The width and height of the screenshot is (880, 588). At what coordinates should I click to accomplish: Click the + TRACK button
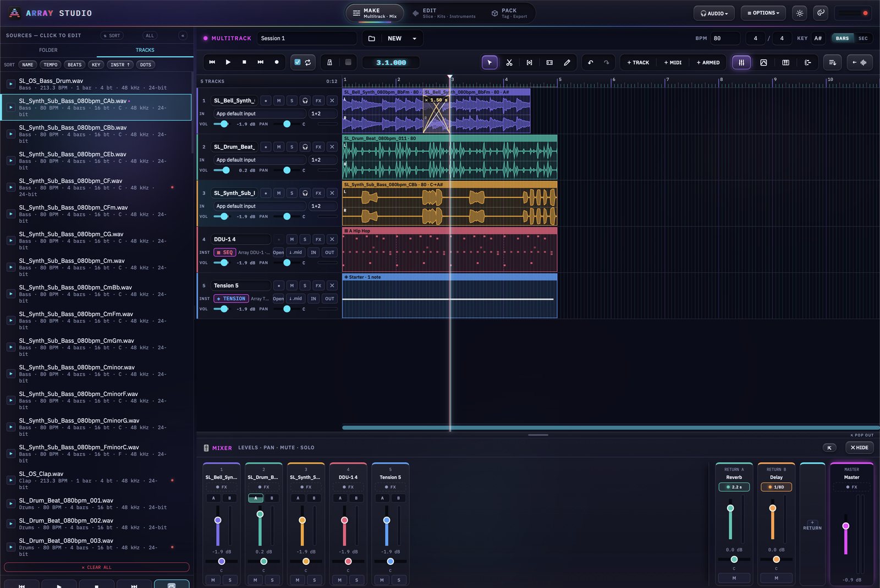coord(638,63)
